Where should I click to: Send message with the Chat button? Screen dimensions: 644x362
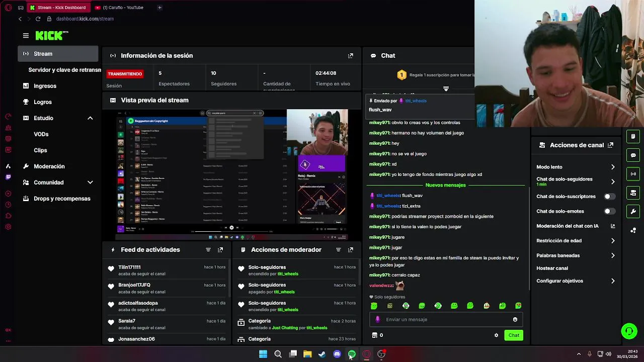[x=514, y=335]
